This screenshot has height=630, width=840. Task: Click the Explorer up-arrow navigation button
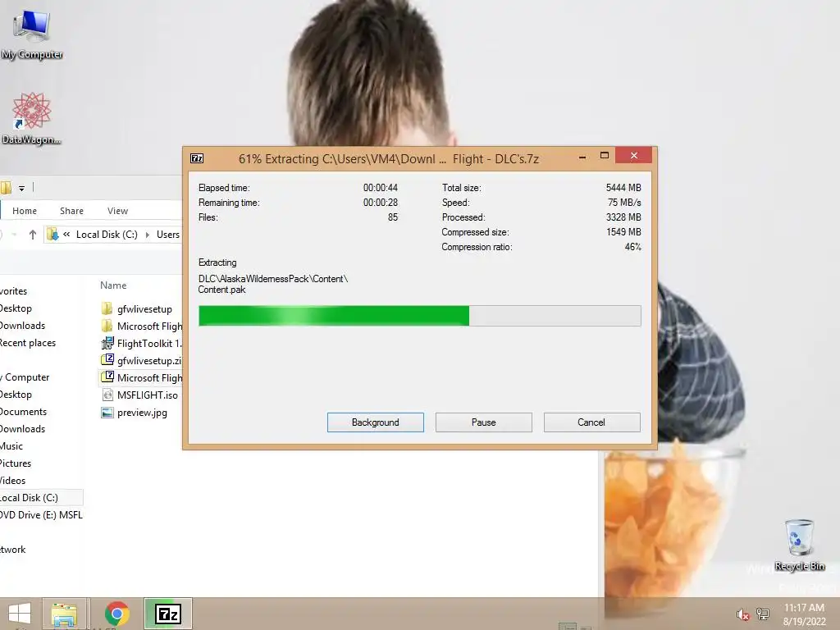(33, 234)
